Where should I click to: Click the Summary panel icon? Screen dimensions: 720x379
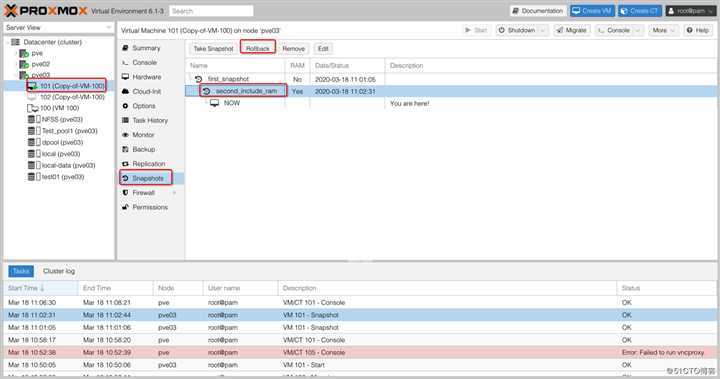(x=125, y=48)
